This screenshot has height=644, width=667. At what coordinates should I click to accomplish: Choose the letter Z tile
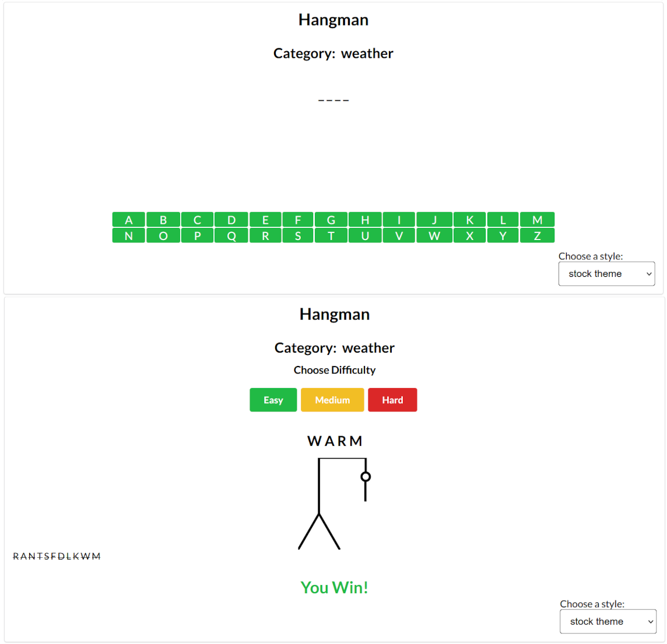tap(537, 236)
